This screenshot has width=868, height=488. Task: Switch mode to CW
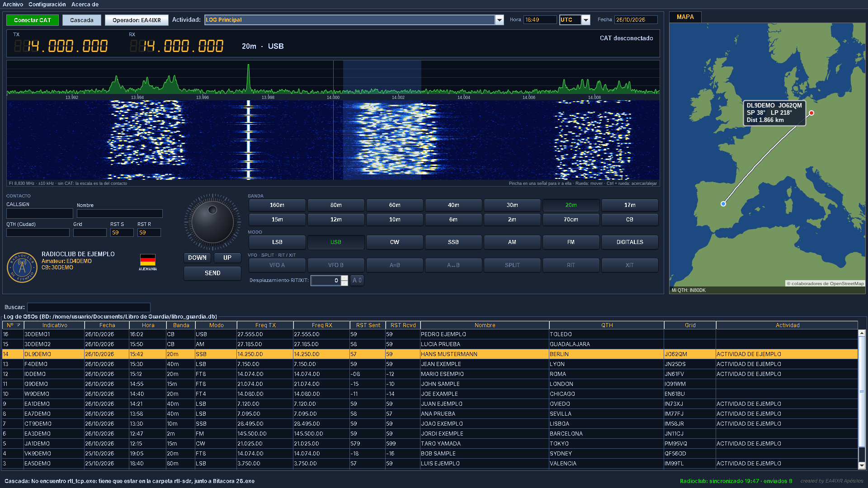click(x=395, y=242)
